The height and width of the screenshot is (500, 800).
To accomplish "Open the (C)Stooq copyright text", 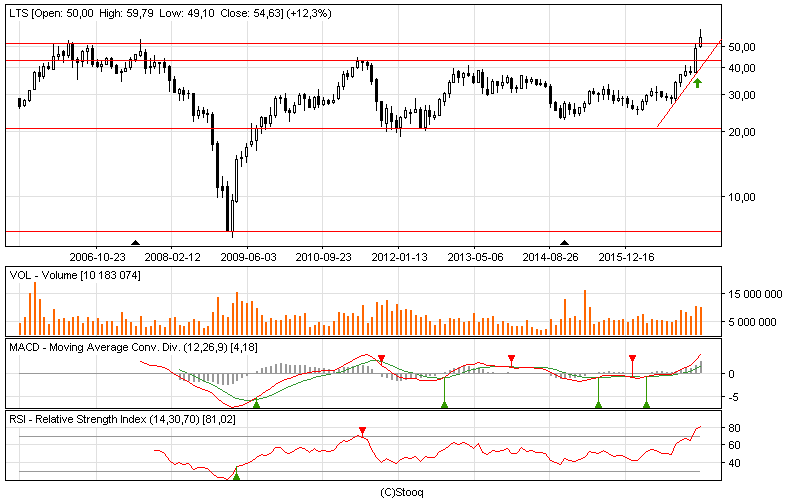I will [402, 492].
